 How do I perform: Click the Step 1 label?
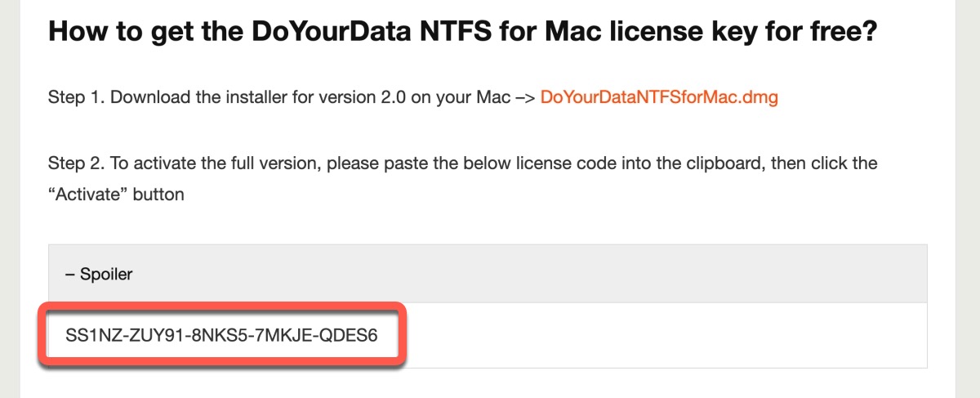tap(75, 98)
